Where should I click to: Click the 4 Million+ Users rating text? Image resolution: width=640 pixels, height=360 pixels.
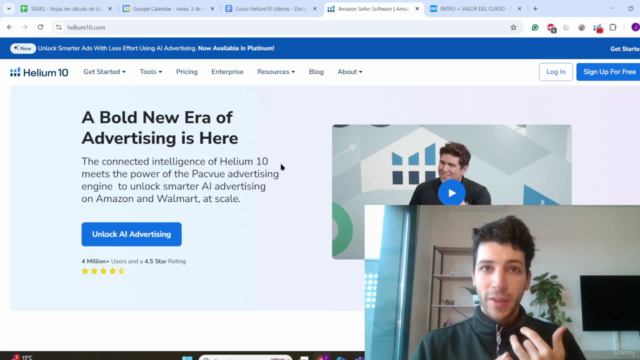coord(133,261)
